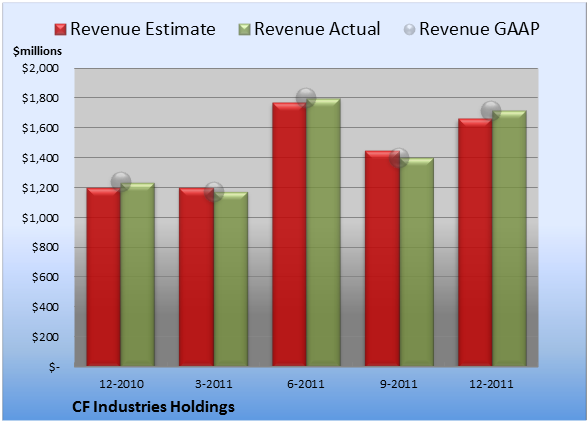588x422 pixels.
Task: Click the 3-2011 quarter label
Action: [x=214, y=384]
